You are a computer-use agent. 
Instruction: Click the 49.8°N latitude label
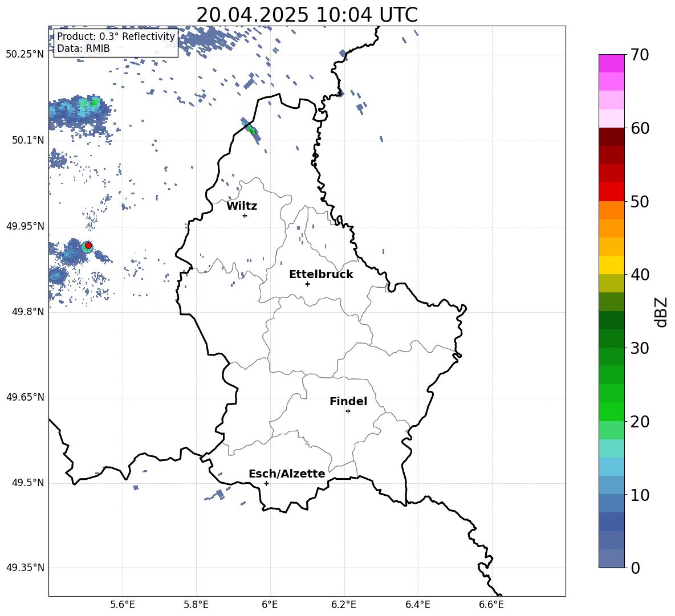(x=29, y=312)
